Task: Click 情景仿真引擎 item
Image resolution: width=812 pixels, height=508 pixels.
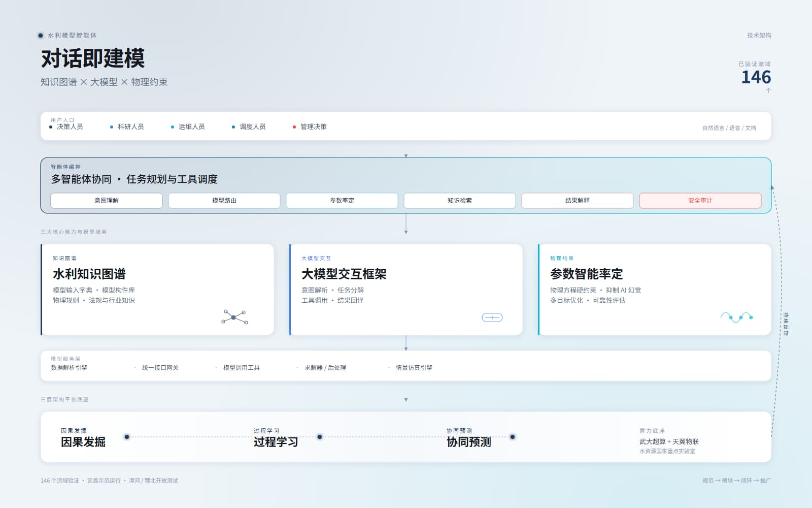Action: pos(414,367)
